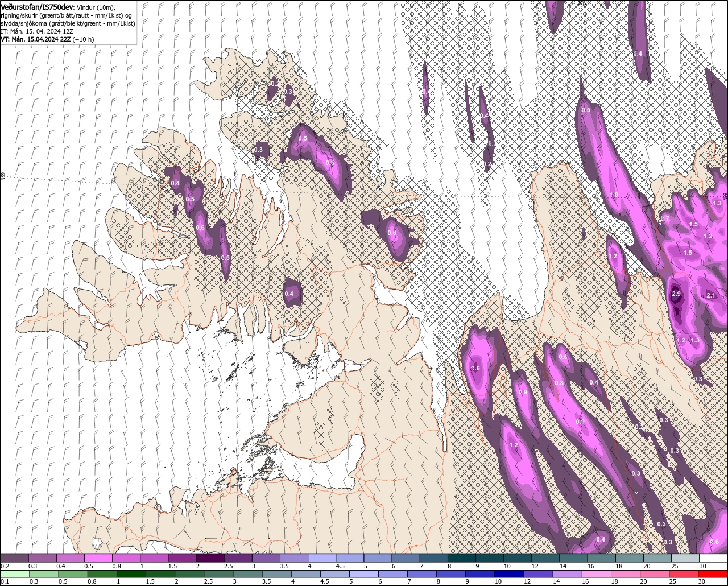Click the '2.1' precipitation value on the map

click(711, 296)
